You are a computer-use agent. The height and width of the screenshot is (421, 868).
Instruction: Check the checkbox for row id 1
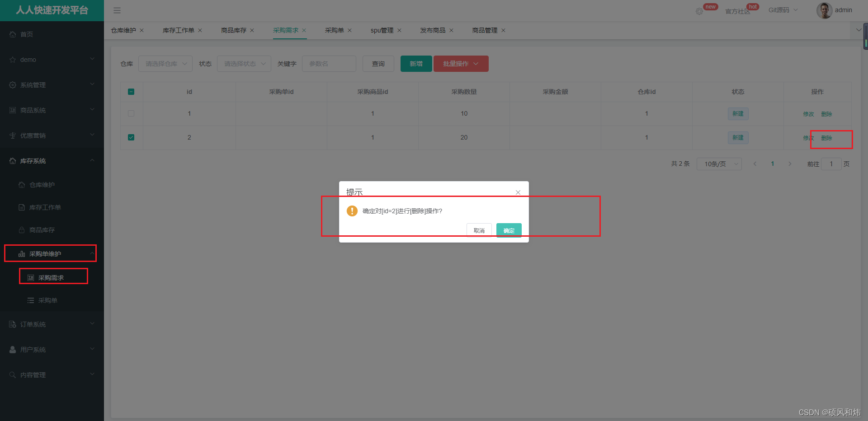(131, 113)
